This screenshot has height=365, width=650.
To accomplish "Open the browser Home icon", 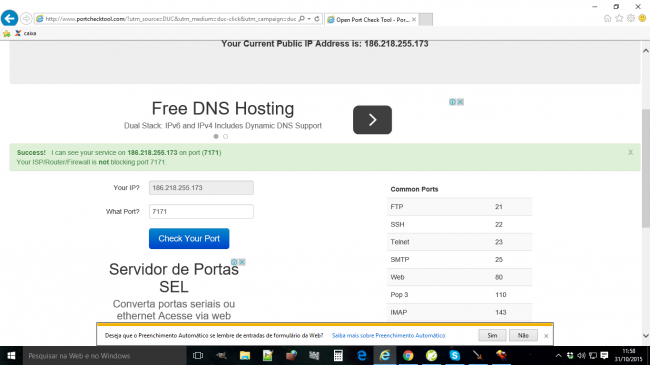I will (x=607, y=18).
